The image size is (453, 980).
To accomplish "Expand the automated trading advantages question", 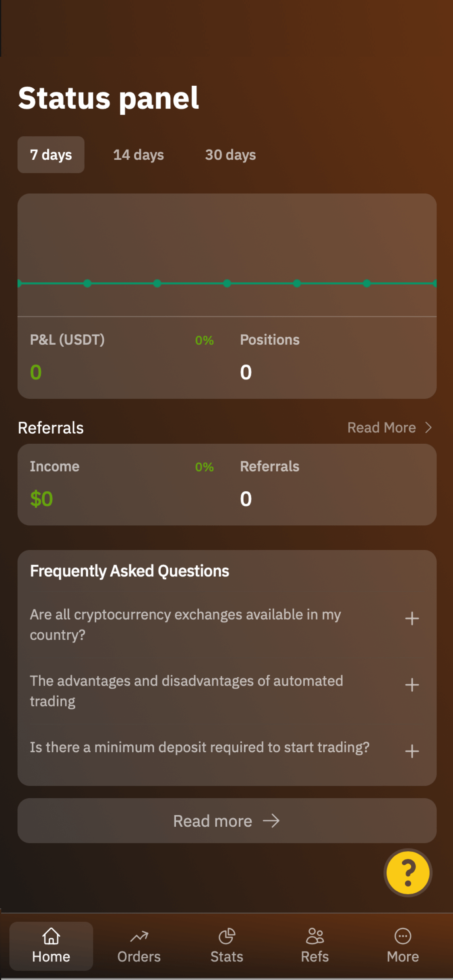I will tap(412, 685).
